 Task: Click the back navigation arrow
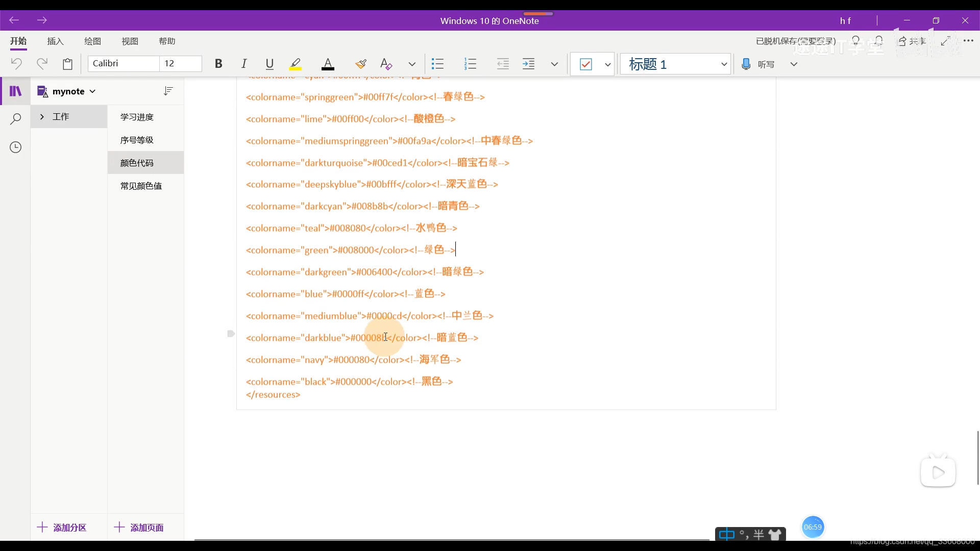coord(14,20)
